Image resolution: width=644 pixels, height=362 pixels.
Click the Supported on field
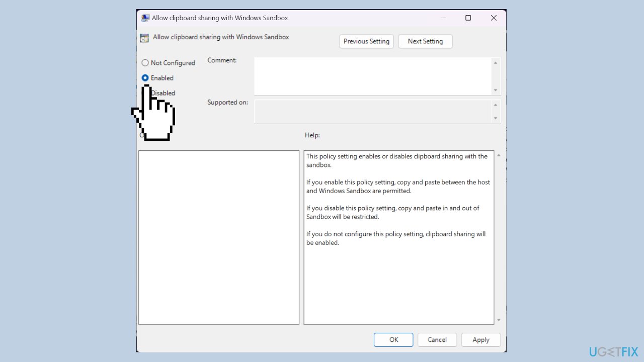pyautogui.click(x=372, y=112)
